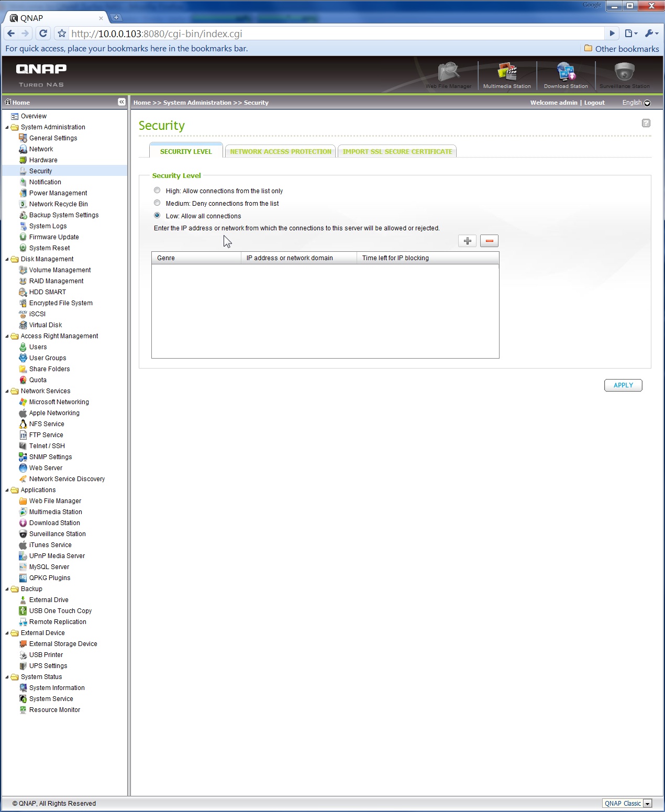The height and width of the screenshot is (812, 665).
Task: Bookmark page with the star icon
Action: 62,34
